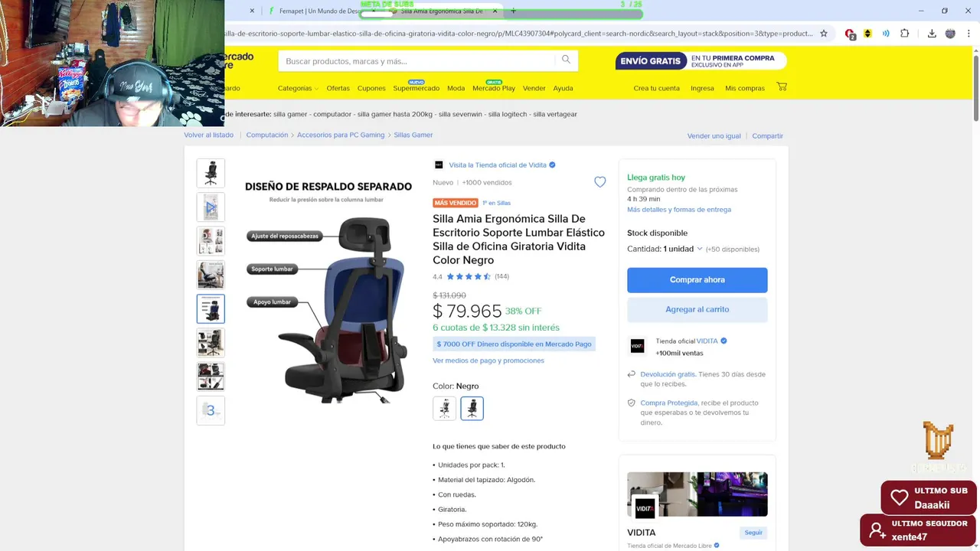Open Sillas Gamer breadcrumb link

coord(413,135)
